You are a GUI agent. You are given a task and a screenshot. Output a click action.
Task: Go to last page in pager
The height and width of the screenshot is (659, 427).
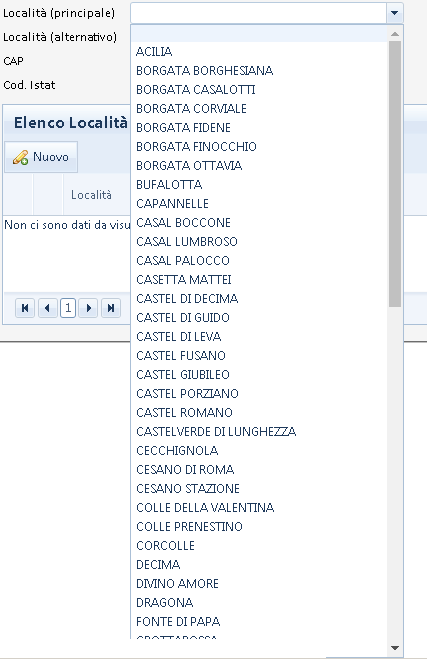tap(111, 308)
